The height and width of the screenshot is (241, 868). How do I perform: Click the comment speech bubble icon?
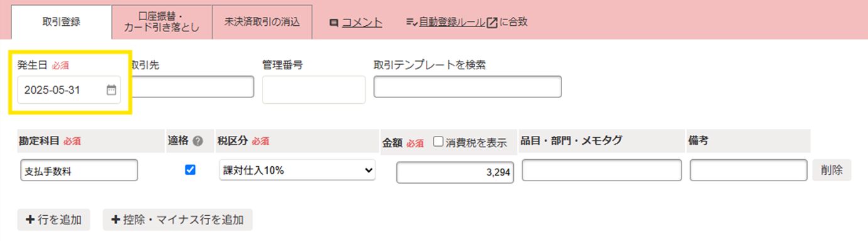pos(334,23)
